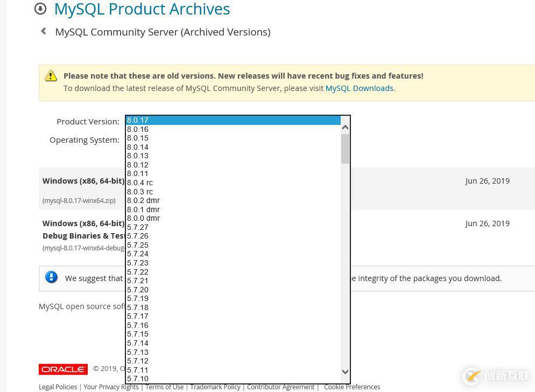Click the back arrow before MySQL Community Server

coord(44,31)
